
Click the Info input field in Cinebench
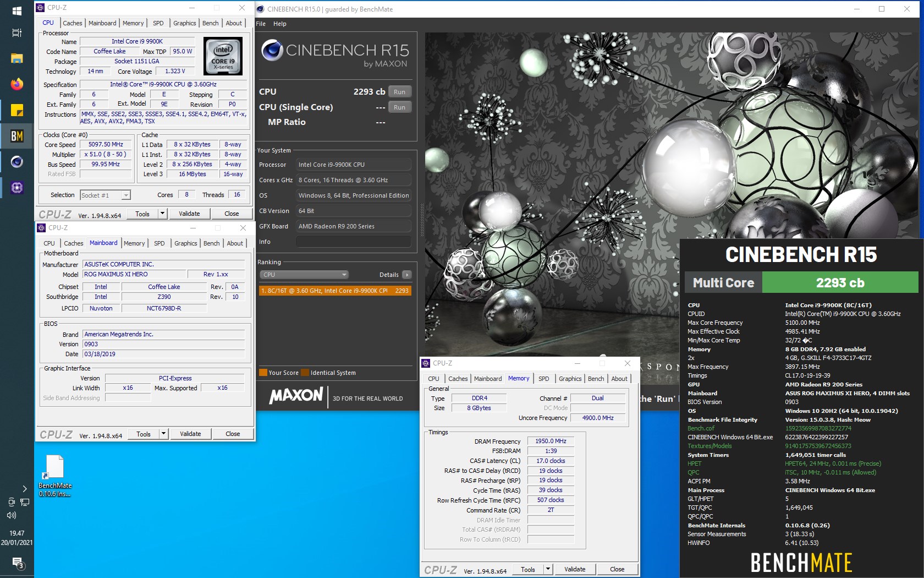point(354,242)
